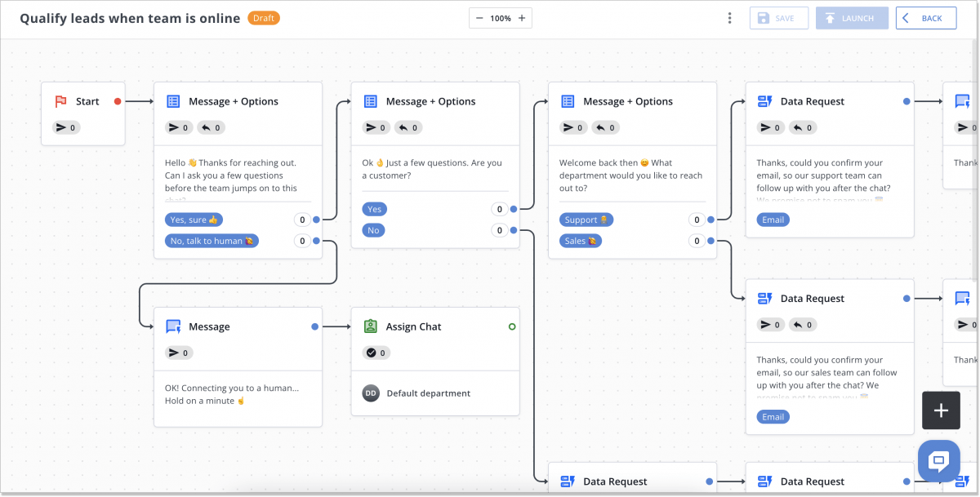980x497 pixels.
Task: Click the red Start node output connector
Action: click(x=118, y=102)
